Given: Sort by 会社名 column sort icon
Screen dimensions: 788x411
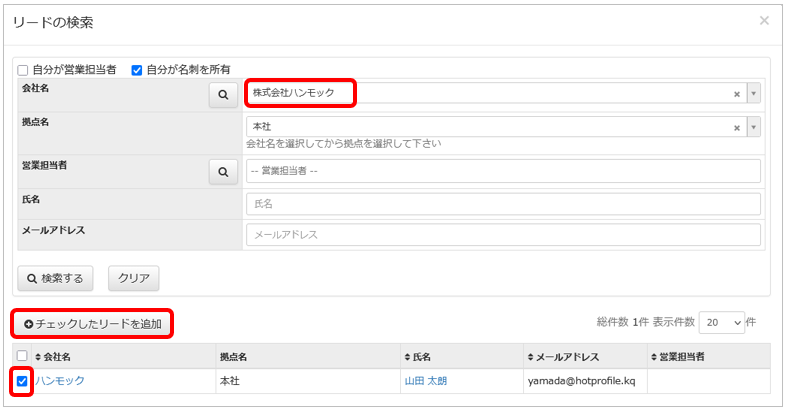Looking at the screenshot, I should point(39,357).
